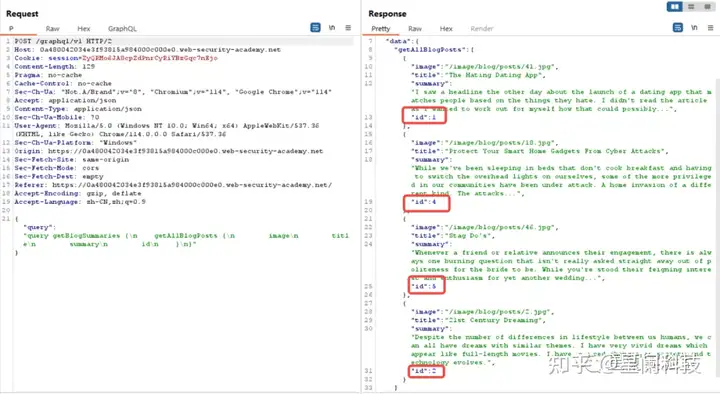720x394 pixels.
Task: Click the 'Content-Length: 129' header
Action: pos(55,67)
